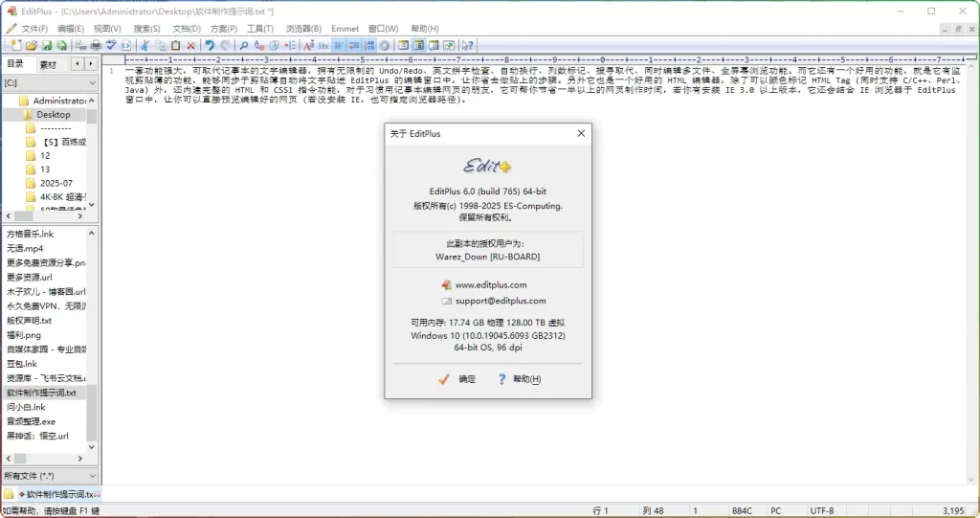Switch to the 素材 side panel tab
Viewport: 980px width, 518px height.
(x=48, y=64)
